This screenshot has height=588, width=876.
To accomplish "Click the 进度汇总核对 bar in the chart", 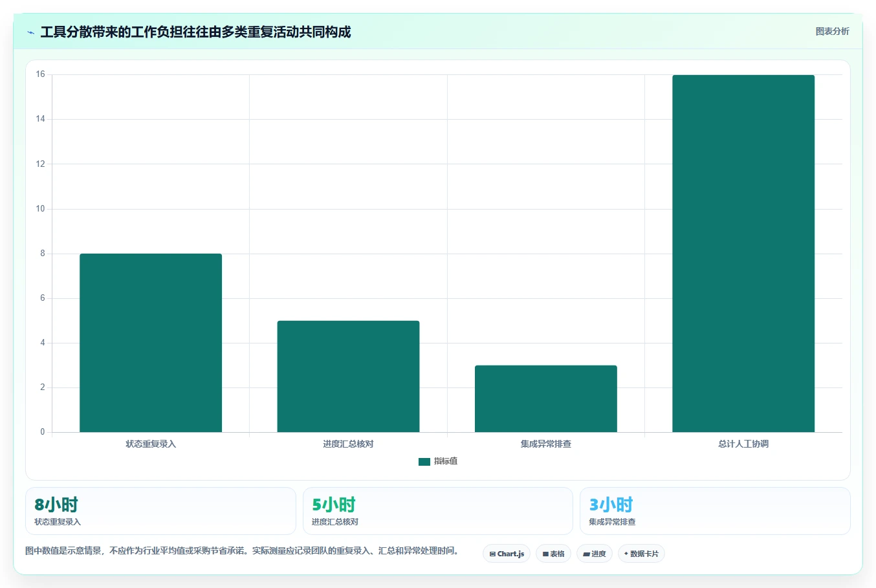I will (348, 376).
